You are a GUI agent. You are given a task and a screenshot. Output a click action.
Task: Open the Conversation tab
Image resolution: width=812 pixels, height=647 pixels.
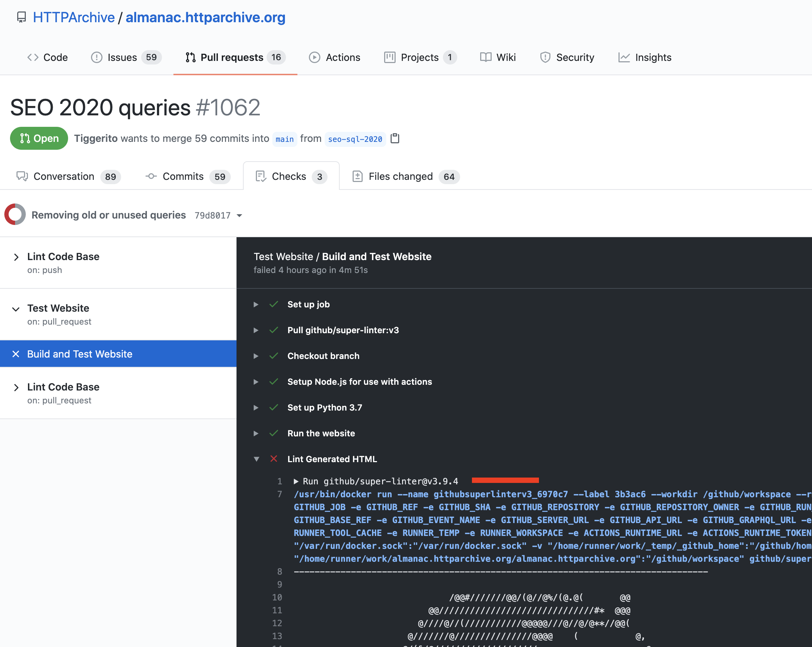pyautogui.click(x=64, y=176)
